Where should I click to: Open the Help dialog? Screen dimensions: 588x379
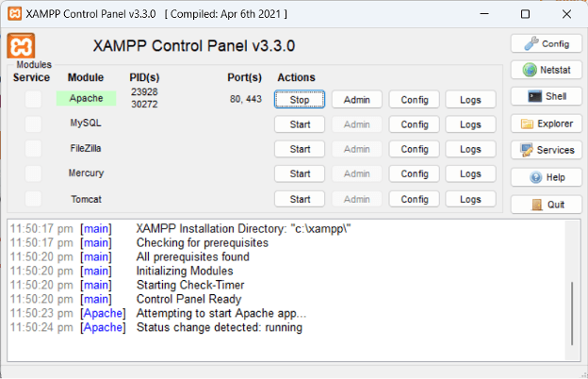pos(545,177)
